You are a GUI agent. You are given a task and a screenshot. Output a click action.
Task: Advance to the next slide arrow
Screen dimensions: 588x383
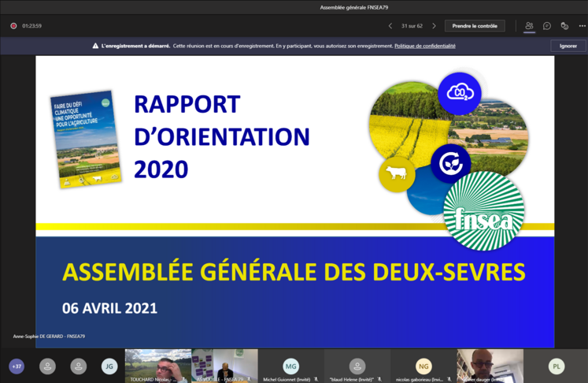[434, 26]
